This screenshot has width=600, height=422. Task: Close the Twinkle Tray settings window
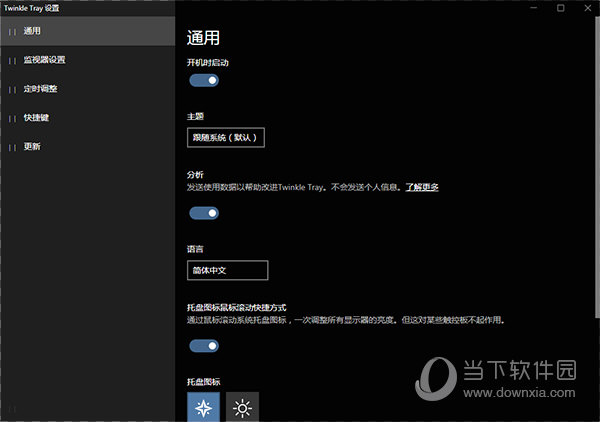[588, 8]
